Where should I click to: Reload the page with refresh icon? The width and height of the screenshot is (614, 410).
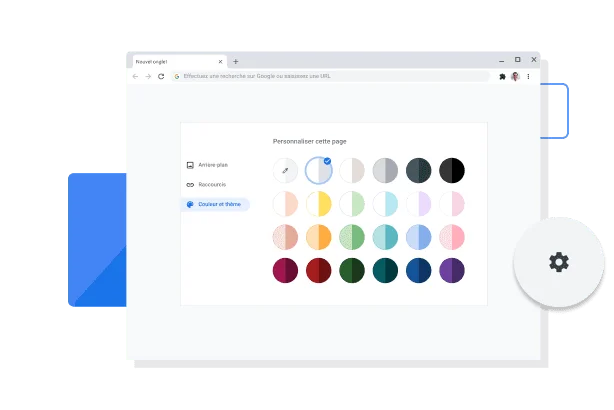pyautogui.click(x=160, y=76)
